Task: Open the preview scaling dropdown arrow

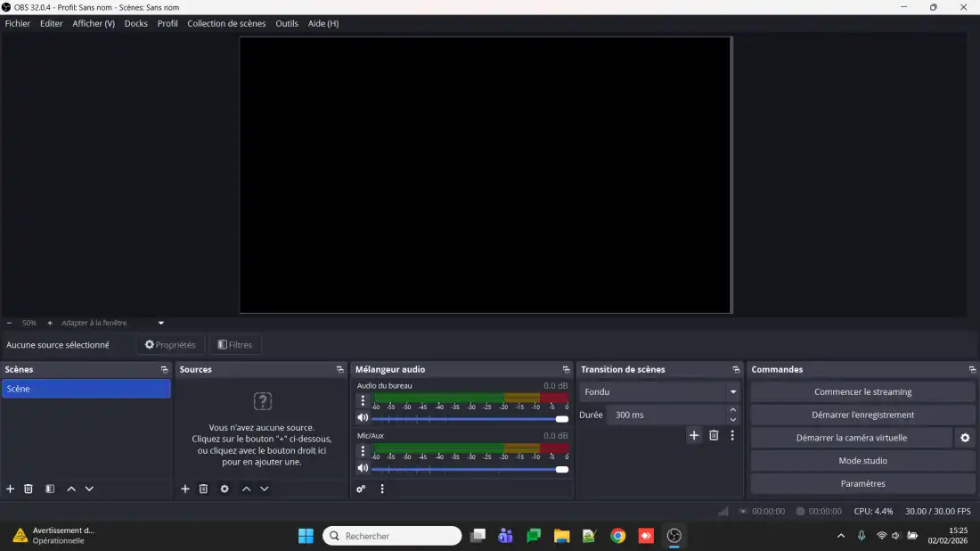Action: coord(161,323)
